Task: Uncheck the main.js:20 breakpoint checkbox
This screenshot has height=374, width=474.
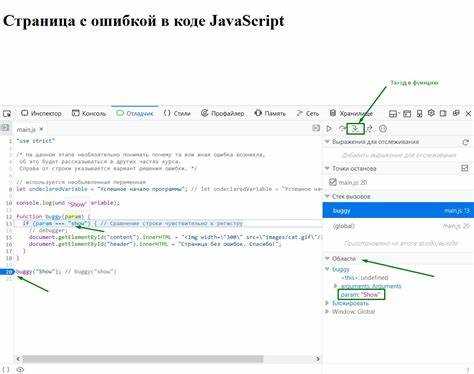Action: pos(332,182)
